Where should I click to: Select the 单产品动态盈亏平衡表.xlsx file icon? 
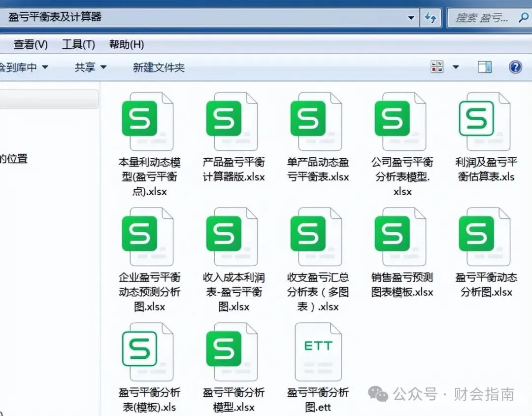coord(316,121)
